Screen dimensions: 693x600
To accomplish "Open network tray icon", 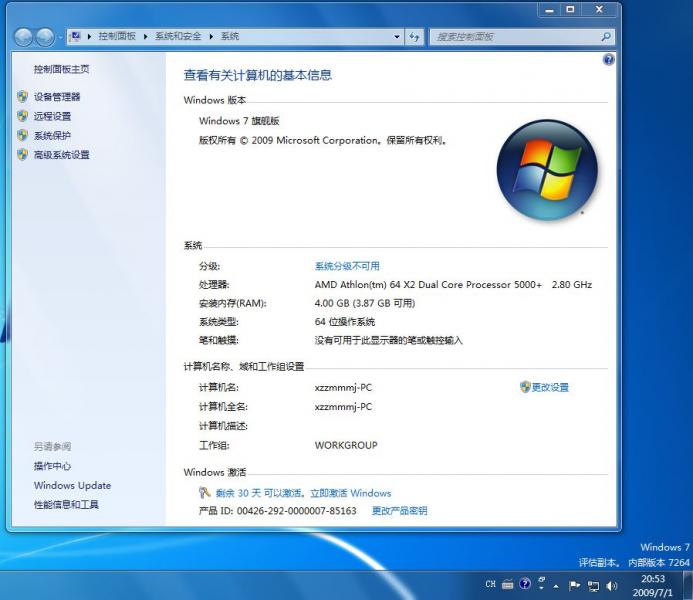I will (x=593, y=586).
